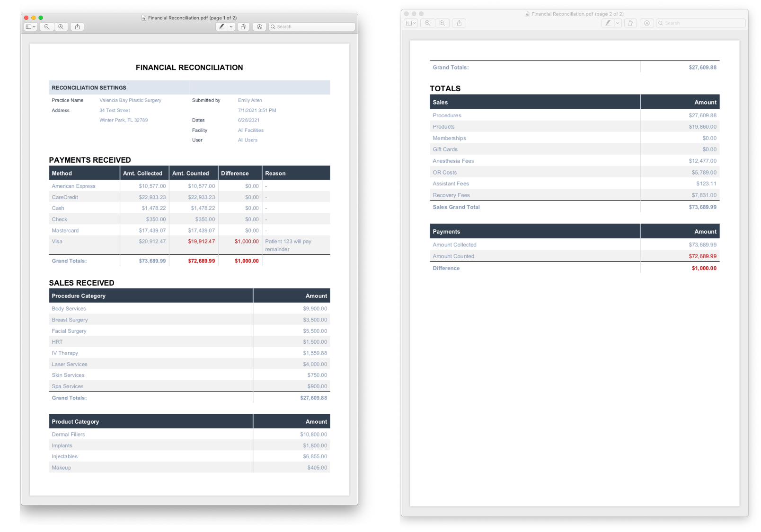Zoom in on the page 2 window
Image resolution: width=761 pixels, height=532 pixels.
click(x=442, y=23)
